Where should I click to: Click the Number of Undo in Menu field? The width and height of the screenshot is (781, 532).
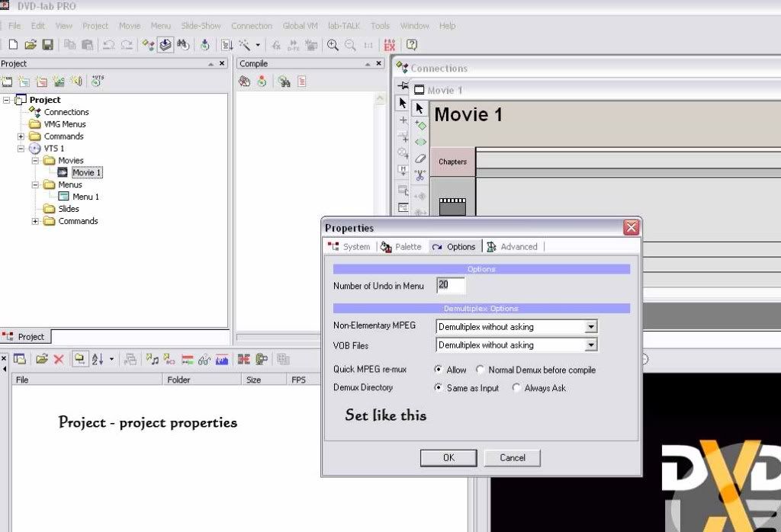click(451, 285)
